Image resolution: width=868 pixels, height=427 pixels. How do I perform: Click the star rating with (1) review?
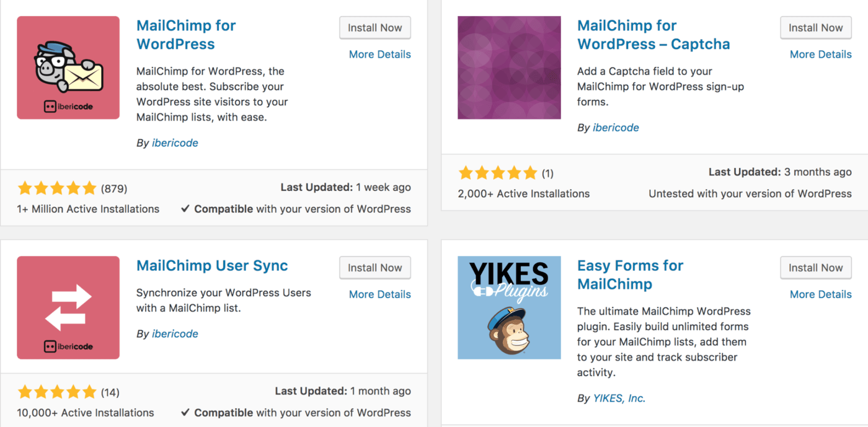click(x=498, y=173)
